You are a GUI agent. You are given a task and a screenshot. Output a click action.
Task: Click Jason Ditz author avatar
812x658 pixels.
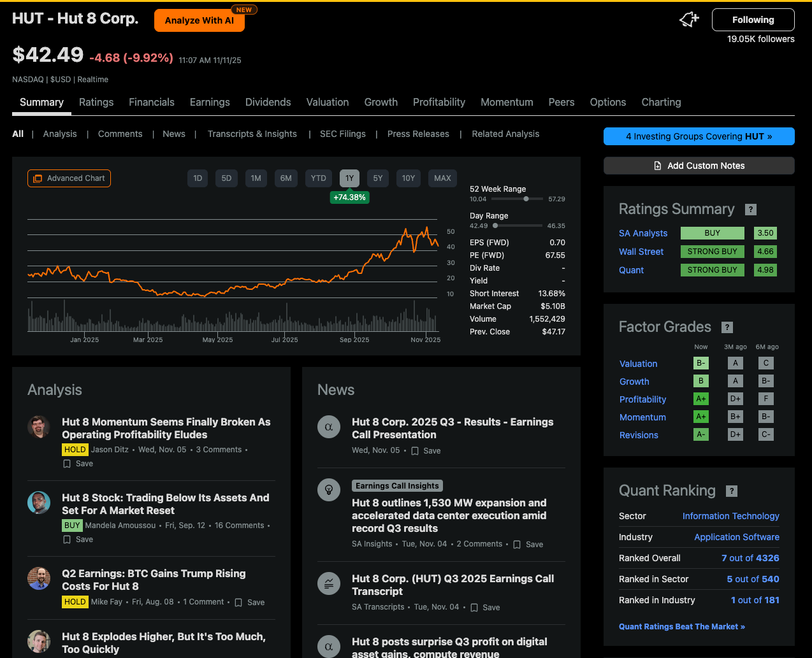click(x=39, y=427)
